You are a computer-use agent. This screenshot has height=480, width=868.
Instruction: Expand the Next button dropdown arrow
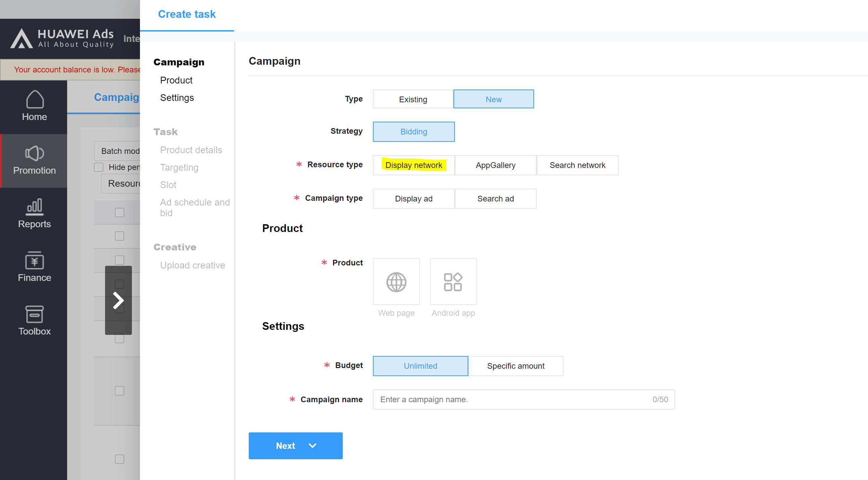(x=312, y=446)
